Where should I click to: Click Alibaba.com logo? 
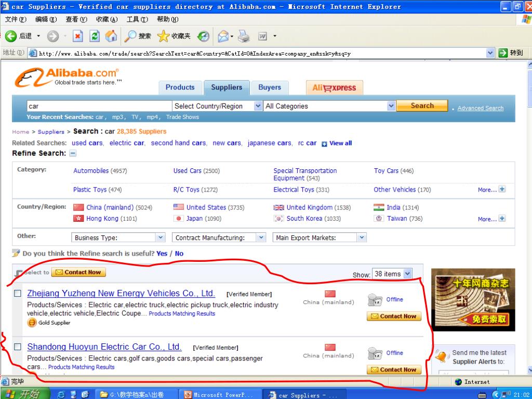[67, 77]
